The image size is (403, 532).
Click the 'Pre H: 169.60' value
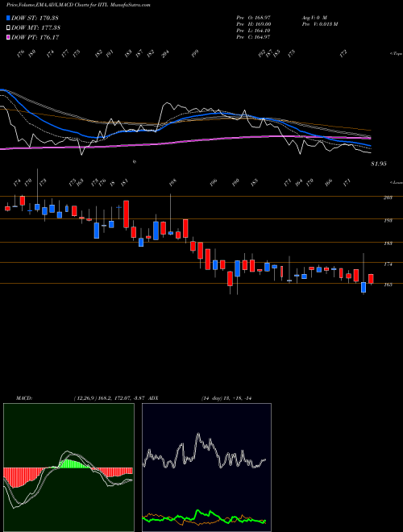click(x=253, y=24)
